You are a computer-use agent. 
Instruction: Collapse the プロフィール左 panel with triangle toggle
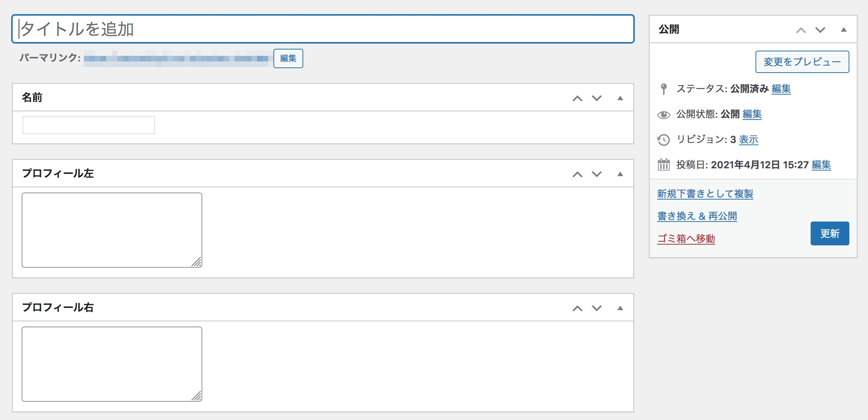tap(620, 174)
